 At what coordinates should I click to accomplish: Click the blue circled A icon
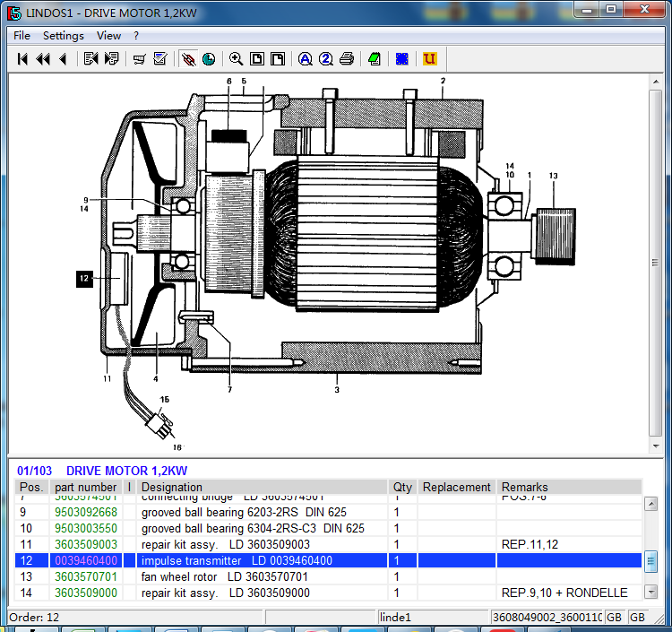(305, 59)
